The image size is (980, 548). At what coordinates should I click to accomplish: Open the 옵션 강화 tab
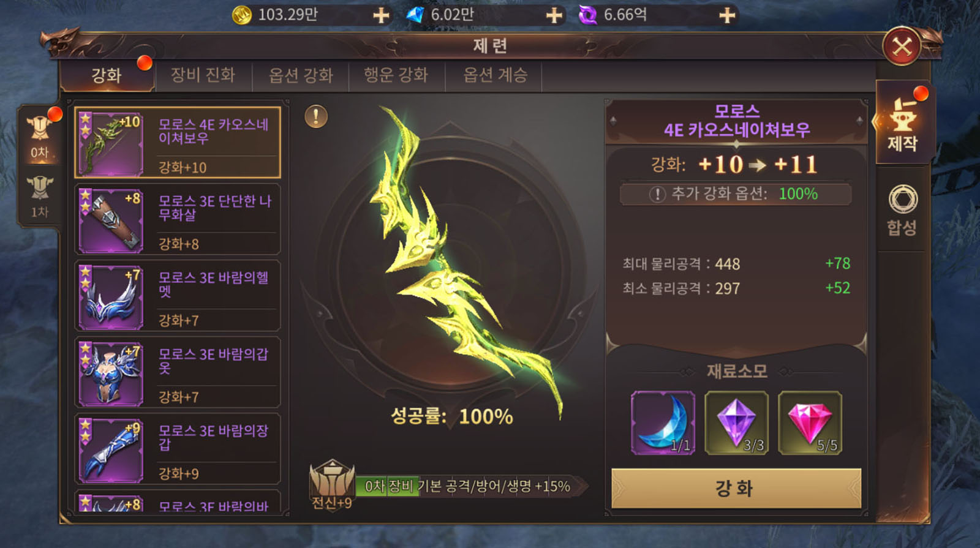(x=301, y=75)
